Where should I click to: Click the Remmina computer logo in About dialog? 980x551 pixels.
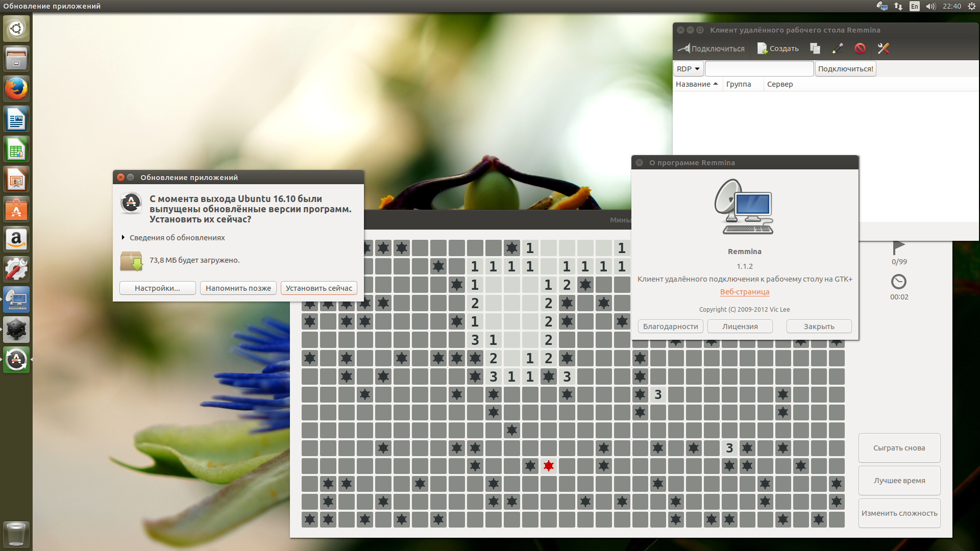point(744,207)
